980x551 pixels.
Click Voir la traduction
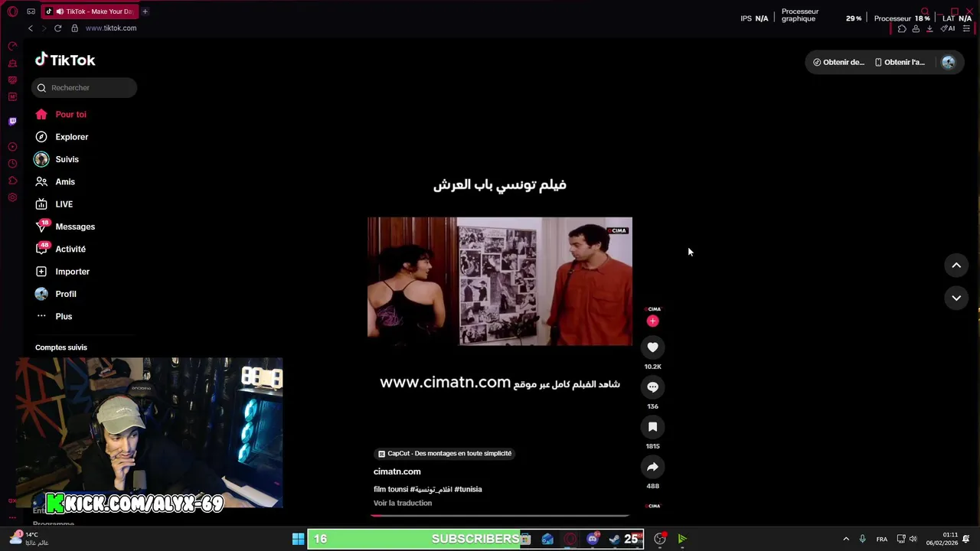click(403, 503)
